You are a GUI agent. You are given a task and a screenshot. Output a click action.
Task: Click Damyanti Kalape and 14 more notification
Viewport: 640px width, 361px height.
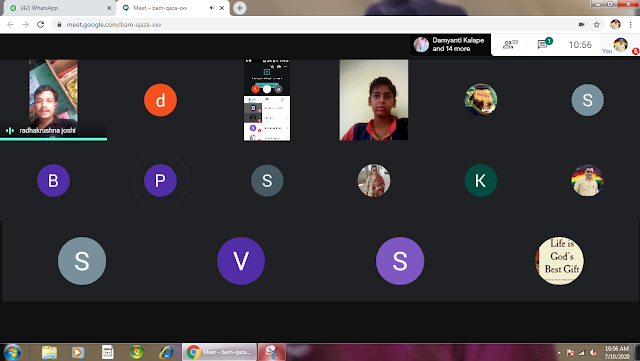tap(450, 45)
